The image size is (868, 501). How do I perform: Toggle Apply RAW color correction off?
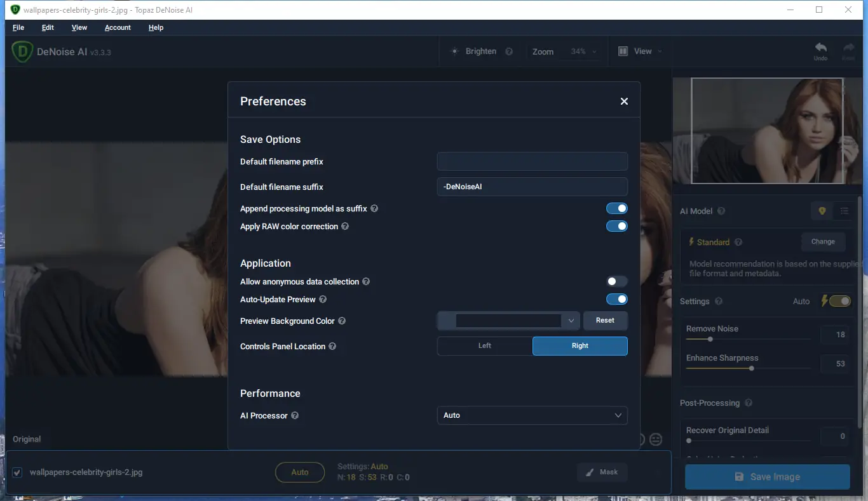[x=617, y=225]
